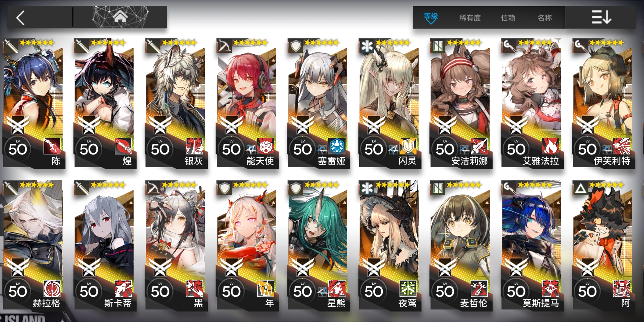
Task: Sort operators by 信赖
Action: pyautogui.click(x=508, y=18)
